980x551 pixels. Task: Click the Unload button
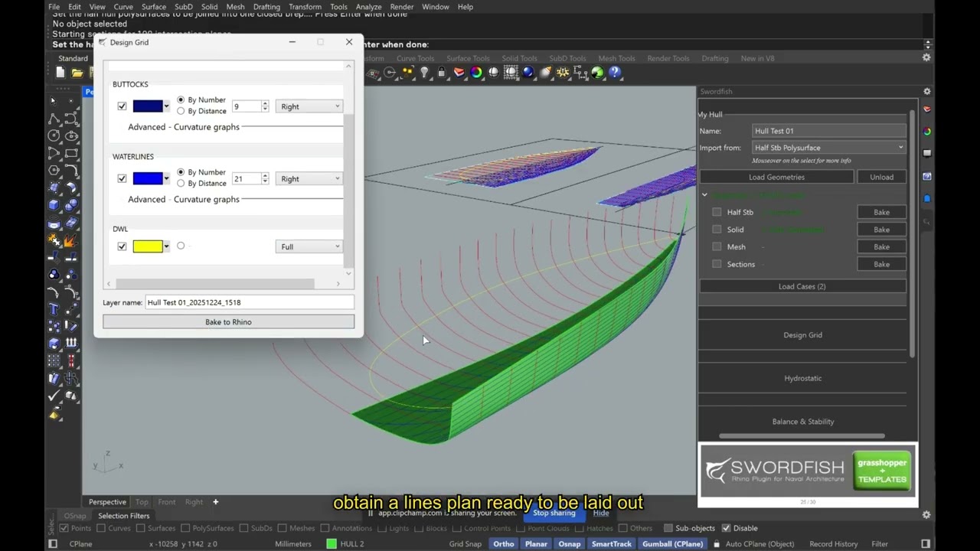point(881,177)
